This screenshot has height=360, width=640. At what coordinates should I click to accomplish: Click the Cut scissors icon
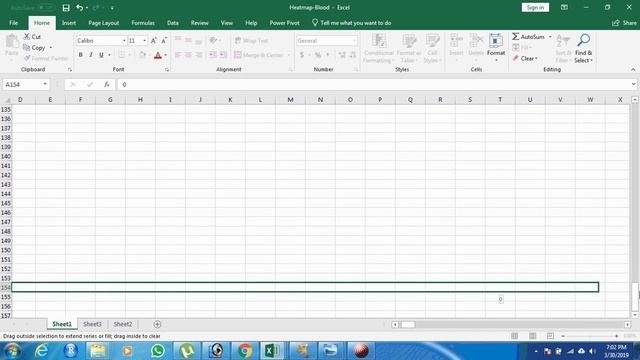click(x=27, y=37)
